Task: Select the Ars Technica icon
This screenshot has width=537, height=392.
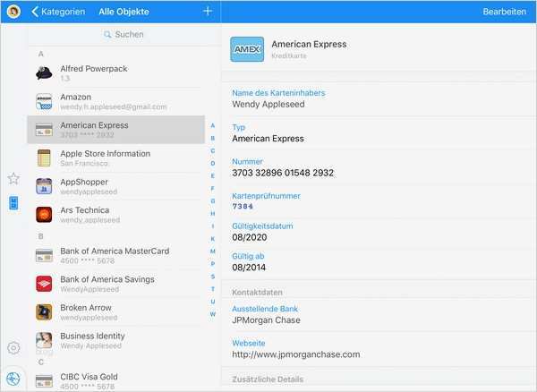Action: (44, 215)
